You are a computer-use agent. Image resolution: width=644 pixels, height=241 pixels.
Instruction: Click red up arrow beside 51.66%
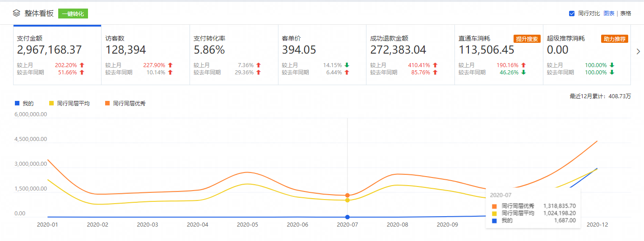[x=82, y=72]
